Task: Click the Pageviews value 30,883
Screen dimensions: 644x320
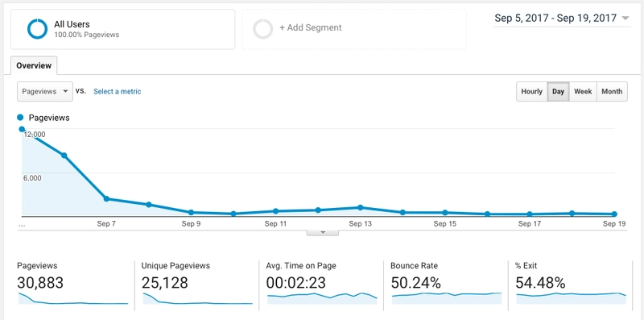Action: pyautogui.click(x=40, y=283)
